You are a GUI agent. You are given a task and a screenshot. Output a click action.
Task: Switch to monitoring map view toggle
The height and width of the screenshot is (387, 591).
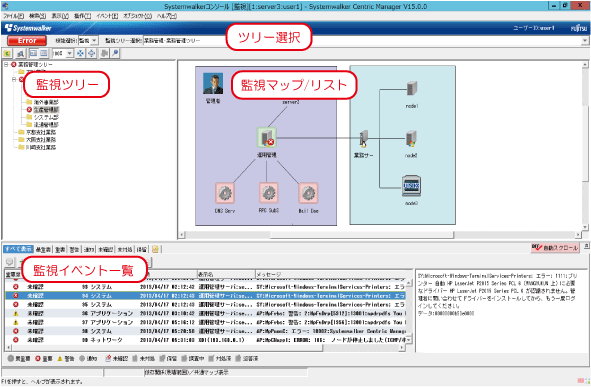tap(33, 53)
